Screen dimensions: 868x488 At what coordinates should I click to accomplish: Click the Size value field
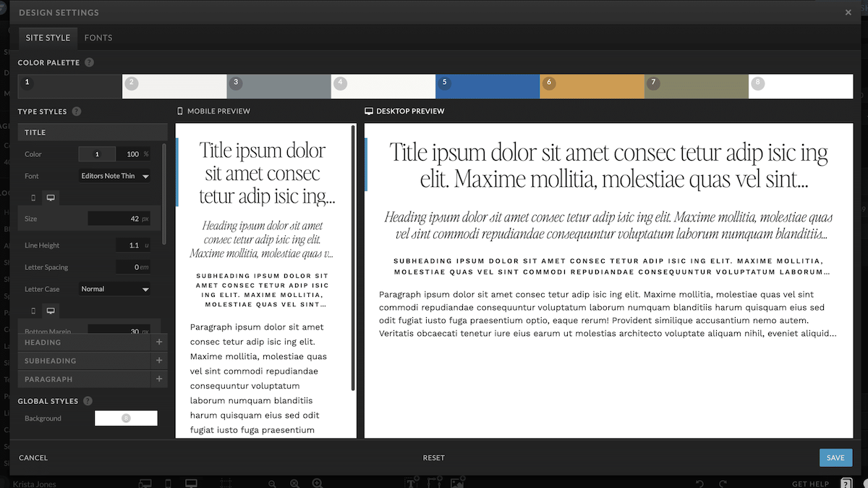pos(119,219)
